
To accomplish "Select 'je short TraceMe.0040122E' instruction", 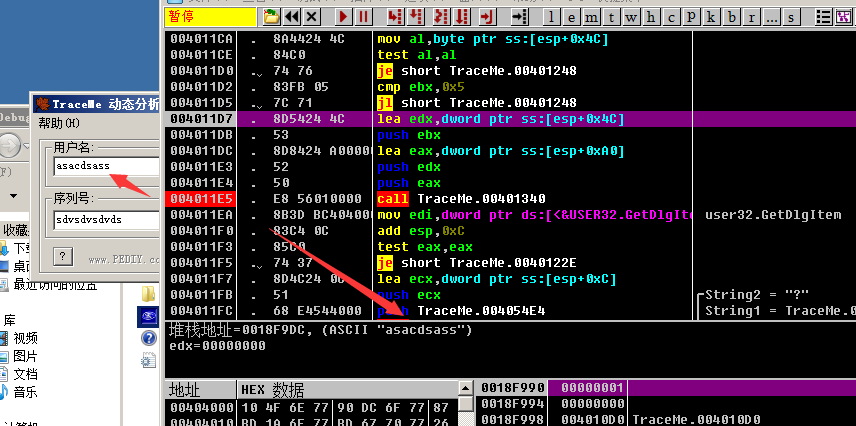I will pos(477,263).
